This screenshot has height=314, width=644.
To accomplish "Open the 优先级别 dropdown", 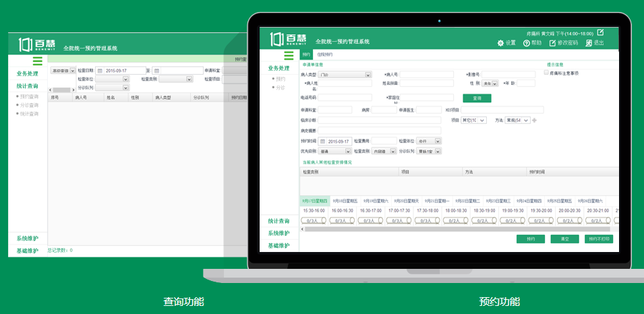I will click(349, 152).
